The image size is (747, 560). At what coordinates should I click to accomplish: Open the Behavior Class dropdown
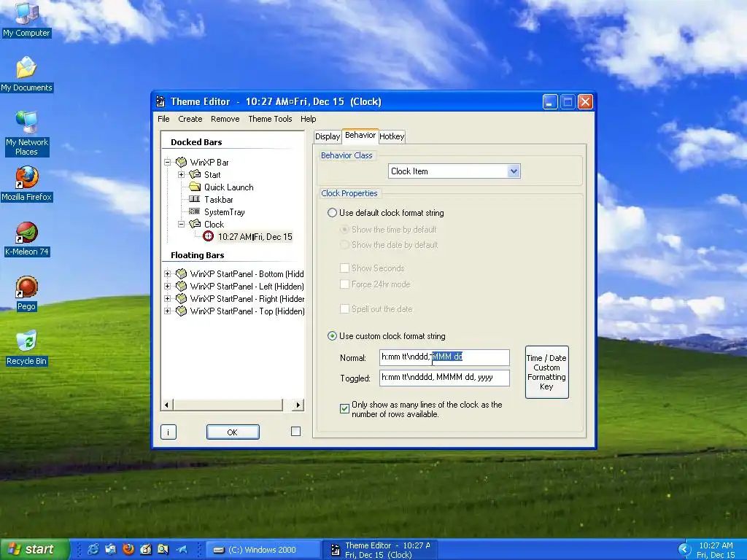tap(514, 171)
